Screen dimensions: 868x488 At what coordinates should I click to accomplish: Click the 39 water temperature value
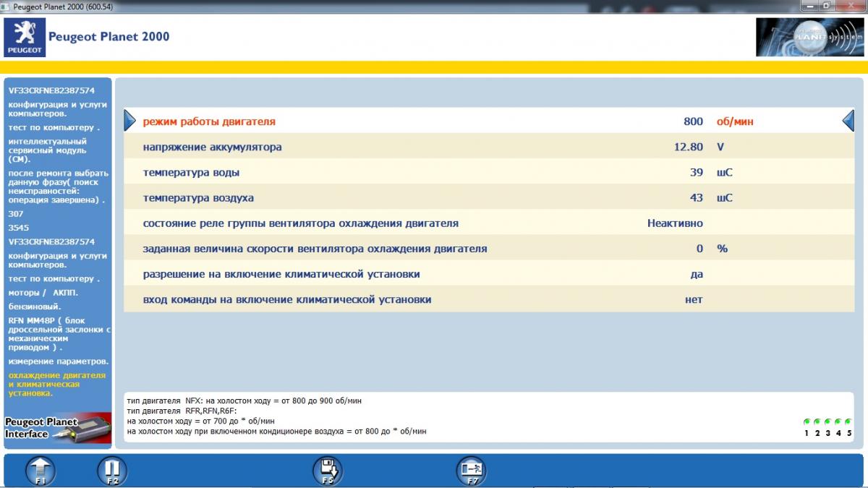[697, 173]
